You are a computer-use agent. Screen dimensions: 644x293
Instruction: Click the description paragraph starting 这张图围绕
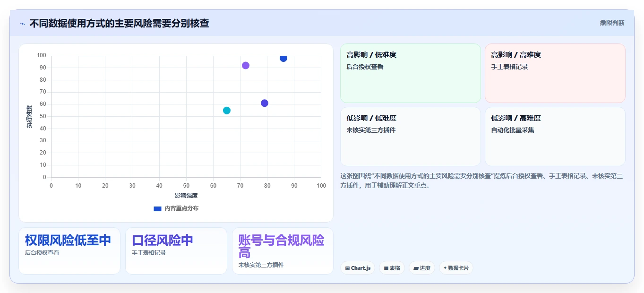[x=481, y=181]
